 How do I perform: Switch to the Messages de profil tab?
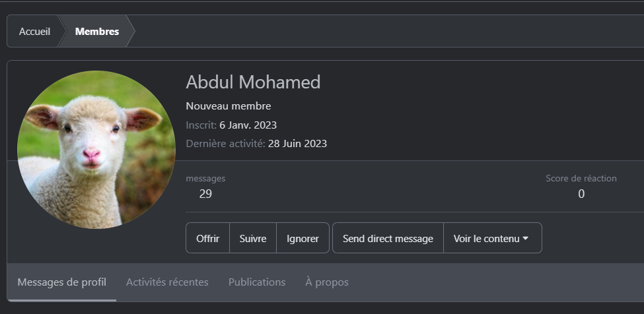tap(61, 282)
